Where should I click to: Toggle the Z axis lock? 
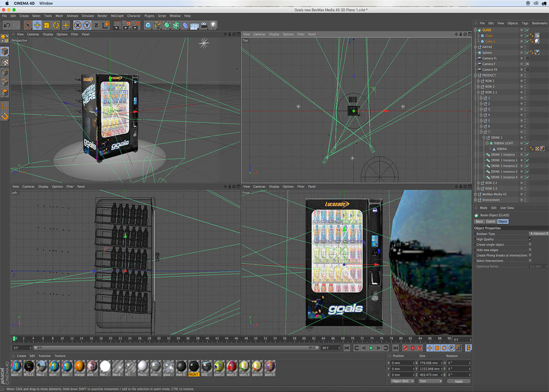point(96,25)
